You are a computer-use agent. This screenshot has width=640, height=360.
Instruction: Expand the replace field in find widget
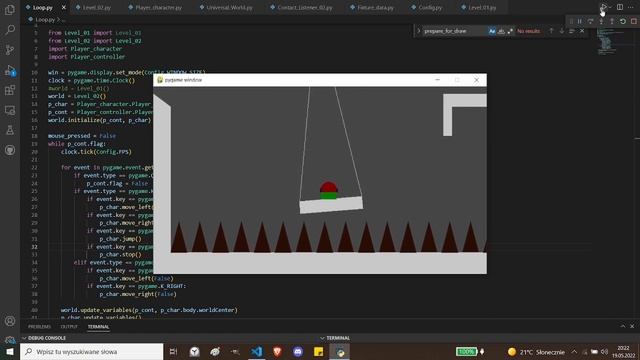click(418, 31)
